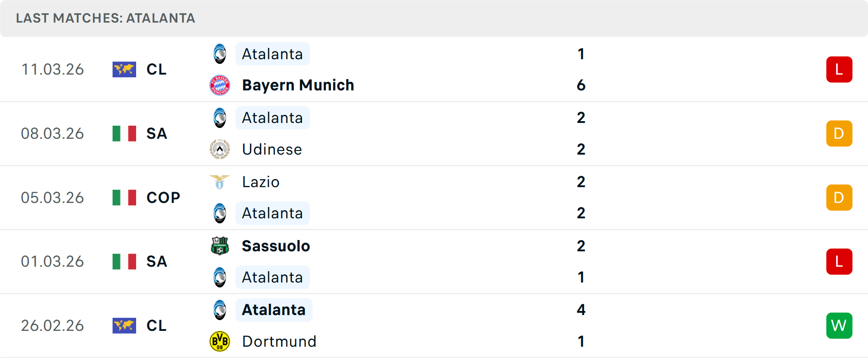Click the Bayern Munich club crest
Screen dimensions: 868x358
tap(220, 85)
